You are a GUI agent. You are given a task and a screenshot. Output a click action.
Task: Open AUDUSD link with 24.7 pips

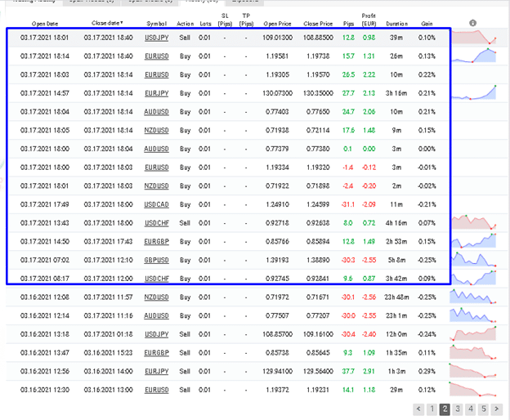point(156,112)
